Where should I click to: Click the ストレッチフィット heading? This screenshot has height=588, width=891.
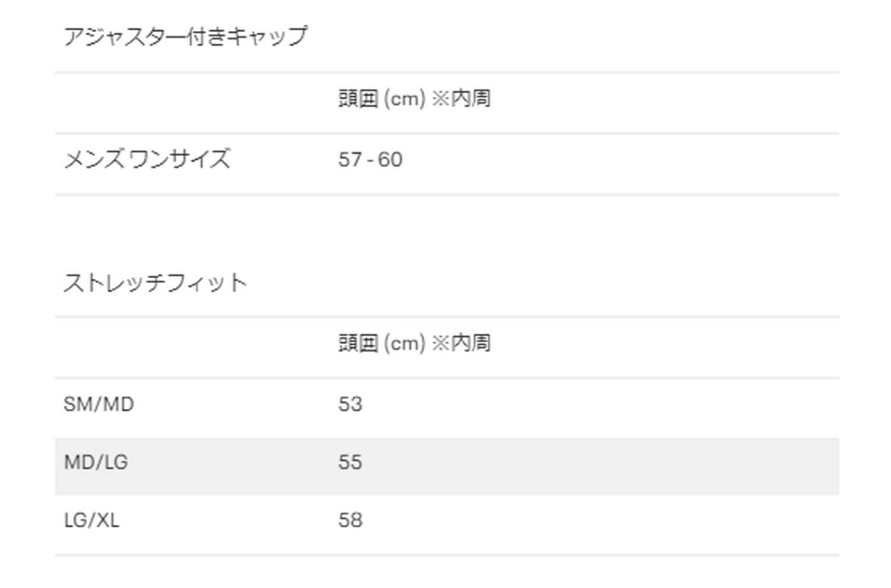pos(155,282)
